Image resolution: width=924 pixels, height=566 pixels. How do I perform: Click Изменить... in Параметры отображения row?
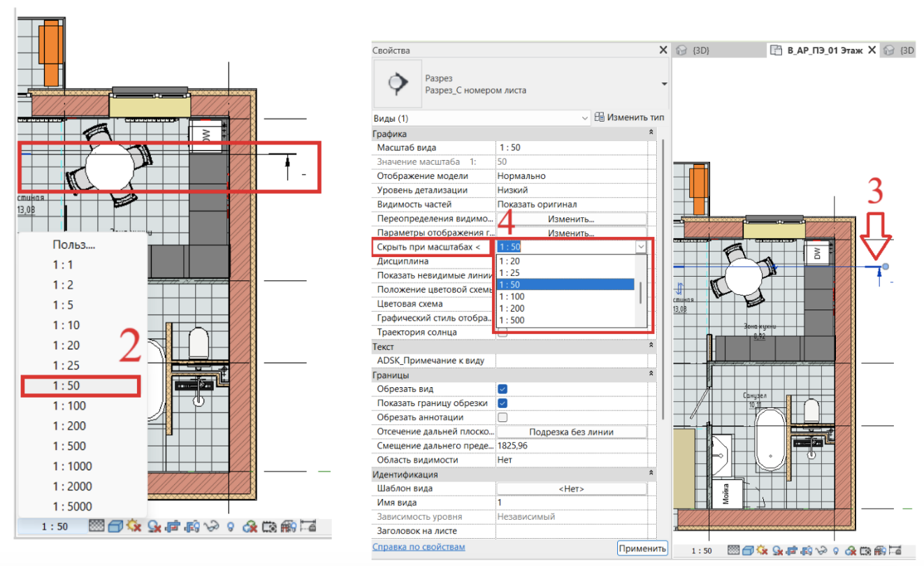pyautogui.click(x=571, y=233)
